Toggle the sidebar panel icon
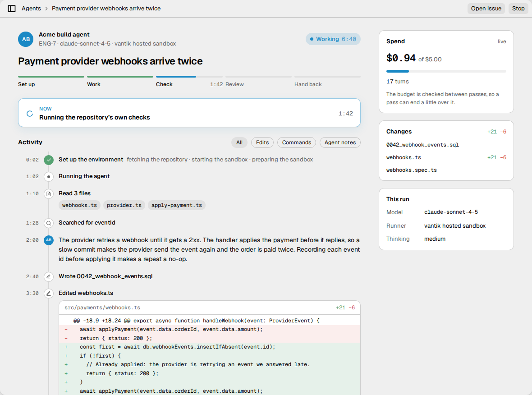Viewport: 532px width, 395px height. click(12, 9)
